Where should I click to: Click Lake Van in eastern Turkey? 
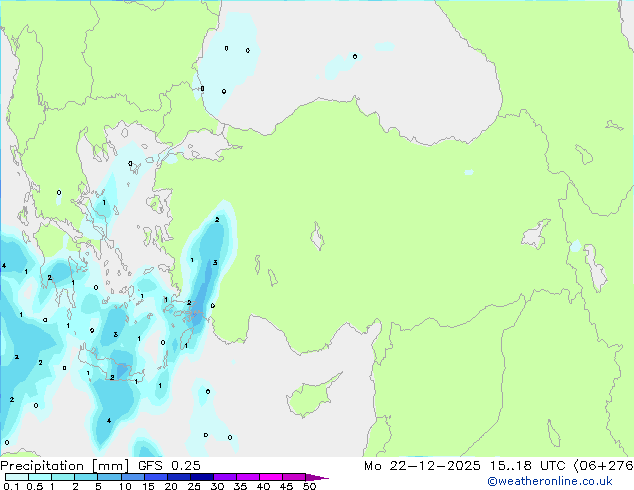(x=536, y=234)
